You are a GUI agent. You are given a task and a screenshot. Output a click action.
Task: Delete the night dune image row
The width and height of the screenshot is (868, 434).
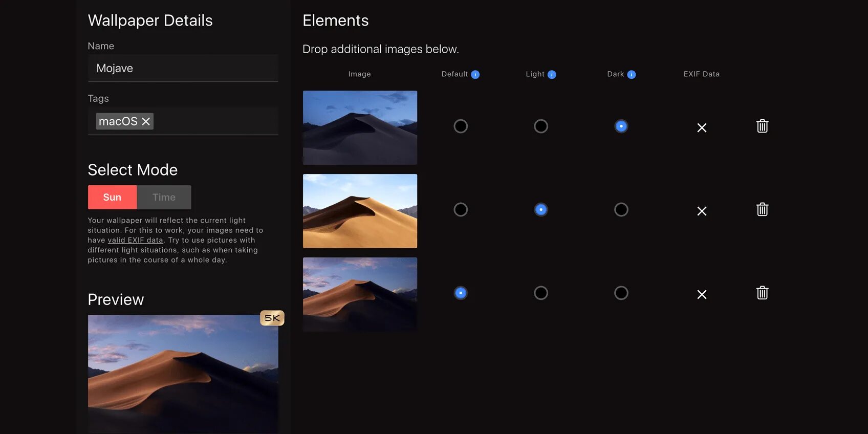coord(762,126)
